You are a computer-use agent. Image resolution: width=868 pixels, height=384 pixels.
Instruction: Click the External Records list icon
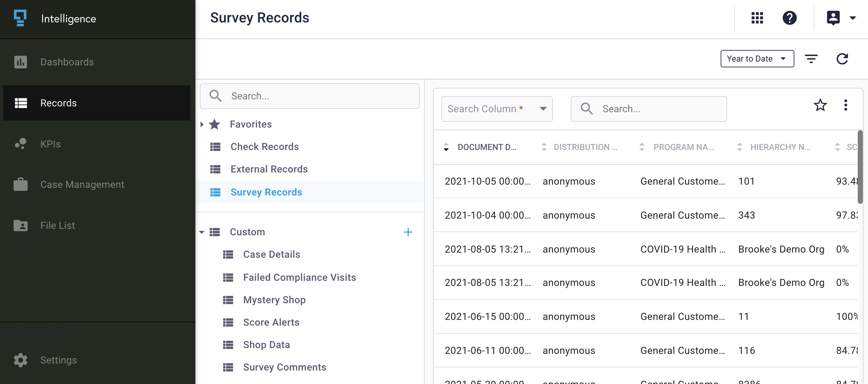coord(215,169)
